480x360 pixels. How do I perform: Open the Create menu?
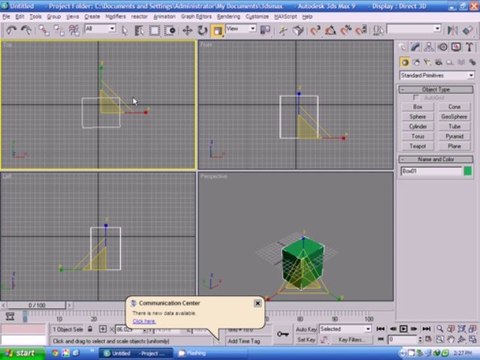(x=92, y=16)
